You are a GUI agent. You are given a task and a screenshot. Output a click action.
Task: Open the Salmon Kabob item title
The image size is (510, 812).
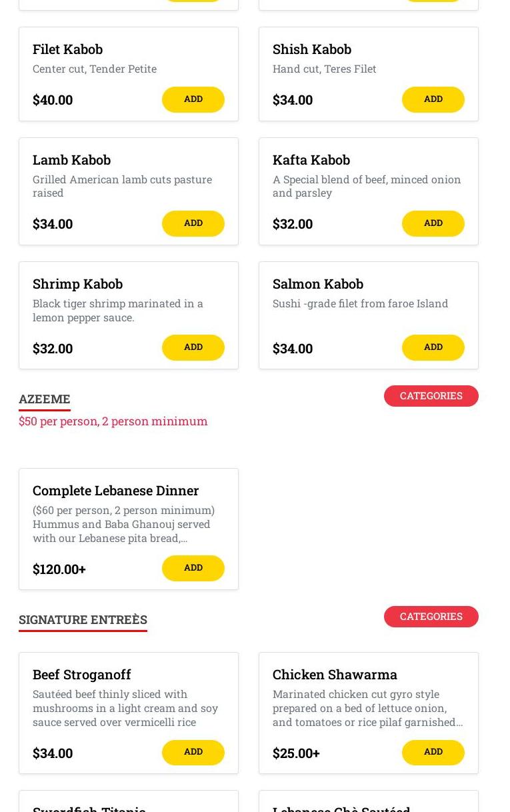click(x=317, y=284)
